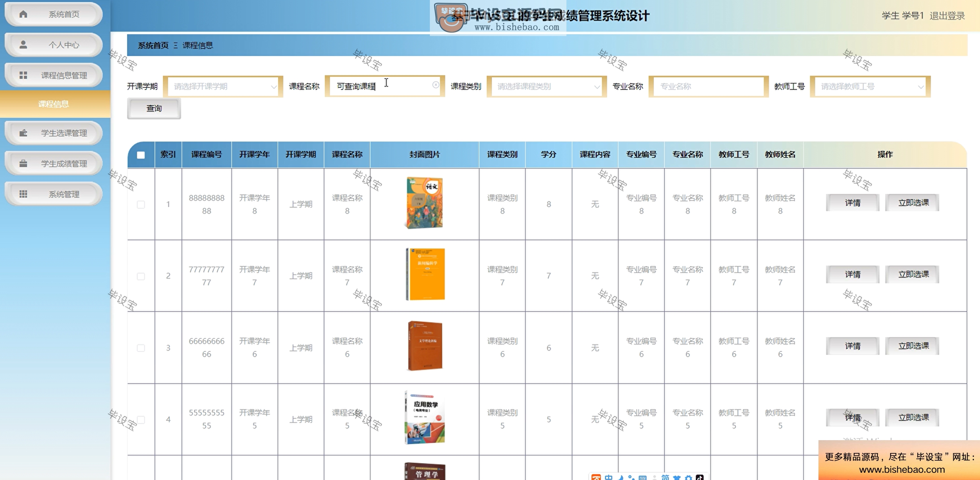Click the person icon beside 个人中心
Viewport: 980px width, 480px height.
tap(23, 44)
